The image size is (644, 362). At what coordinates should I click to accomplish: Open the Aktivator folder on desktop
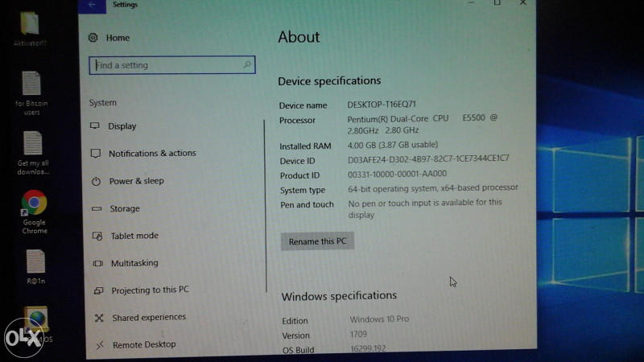(x=30, y=29)
